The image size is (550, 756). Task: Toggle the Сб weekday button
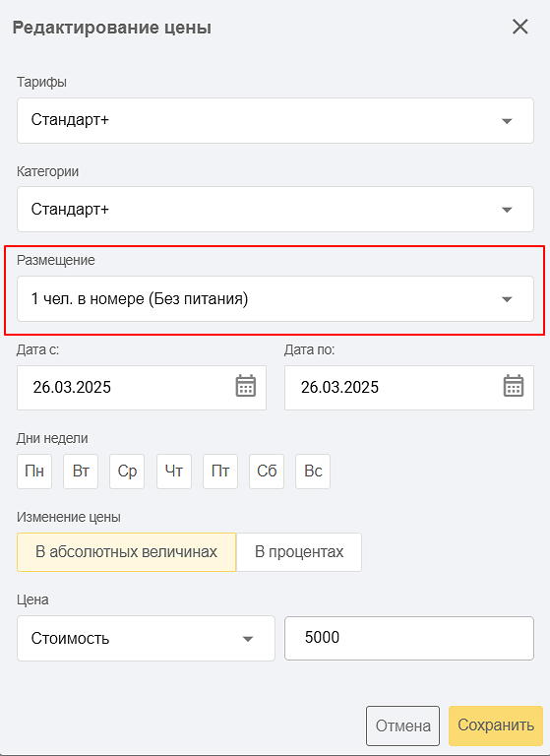point(267,472)
